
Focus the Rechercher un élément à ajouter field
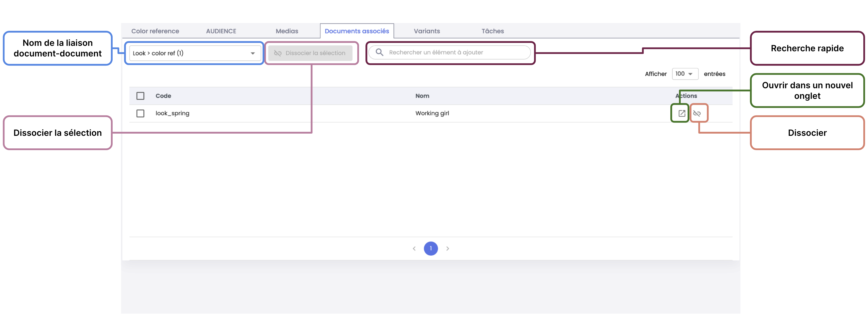pyautogui.click(x=449, y=52)
